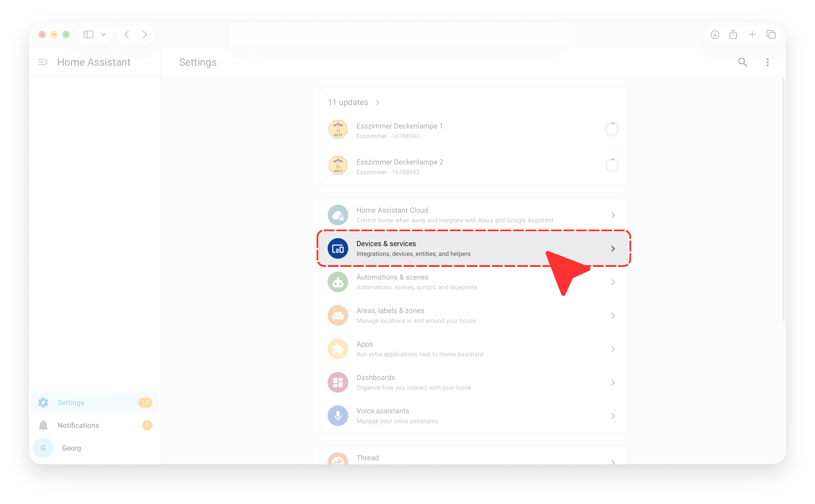
Task: Select Settings in the sidebar
Action: [95, 403]
